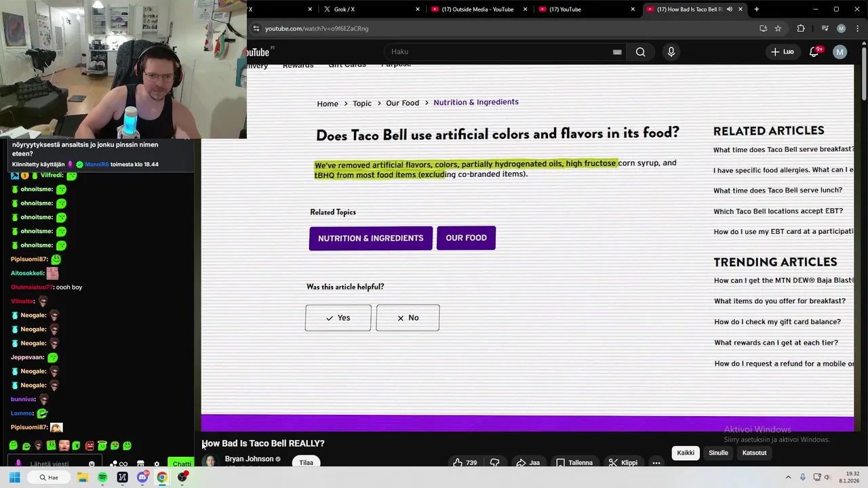Viewport: 868px width, 488px height.
Task: Click the YouTube search magnifier button
Action: pyautogui.click(x=640, y=52)
